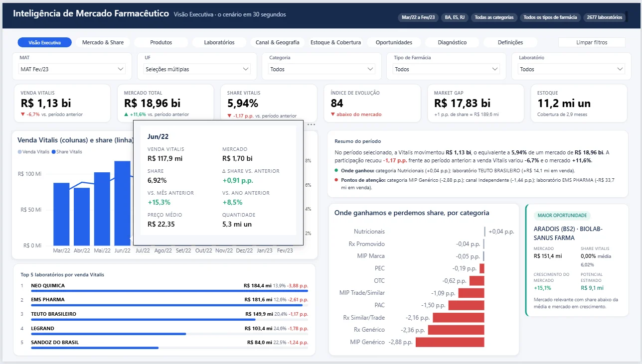Click the 11,2 mi un Estoque value
The width and height of the screenshot is (642, 364).
click(x=564, y=104)
